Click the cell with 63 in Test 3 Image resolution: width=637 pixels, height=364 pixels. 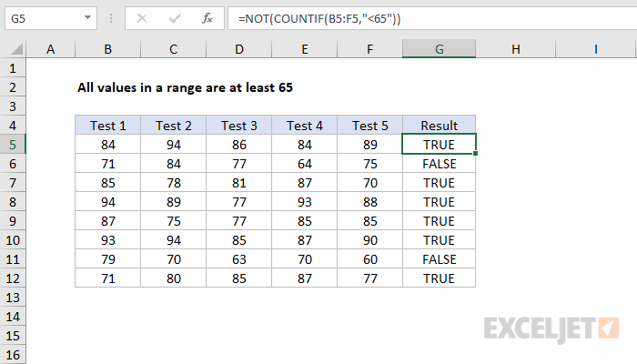(238, 259)
